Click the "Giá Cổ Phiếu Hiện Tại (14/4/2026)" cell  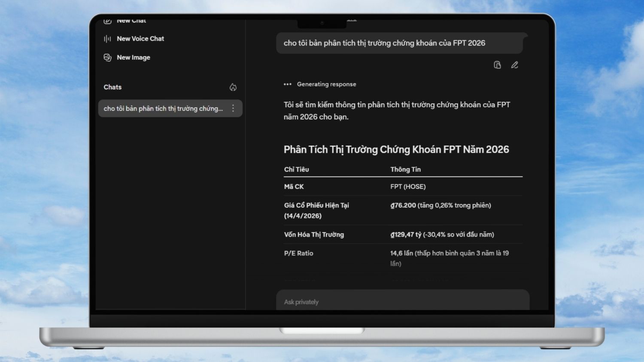click(x=316, y=211)
